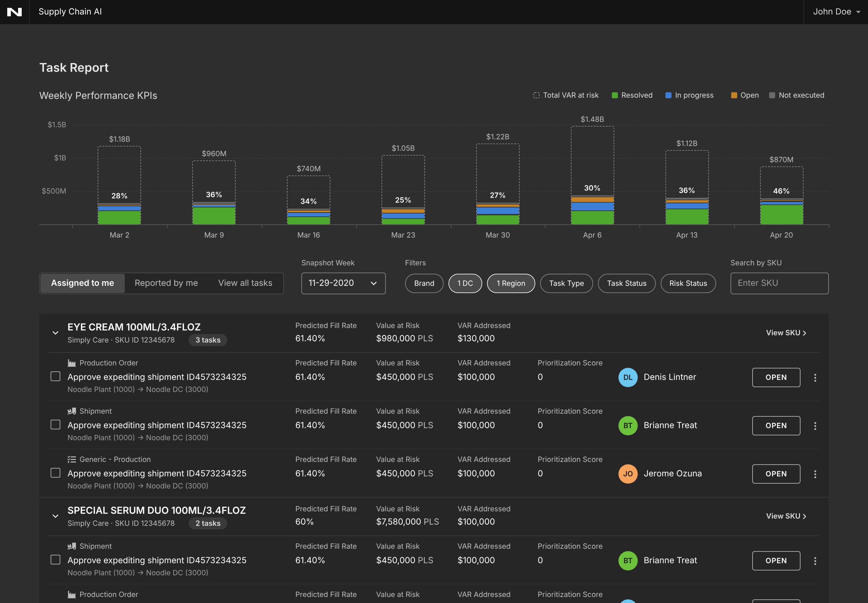
Task: Open more options for Brianne Treat Eye Cream task
Action: [815, 426]
